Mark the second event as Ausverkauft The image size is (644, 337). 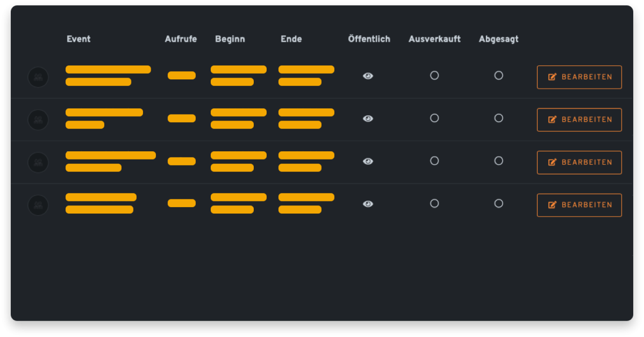pos(434,118)
